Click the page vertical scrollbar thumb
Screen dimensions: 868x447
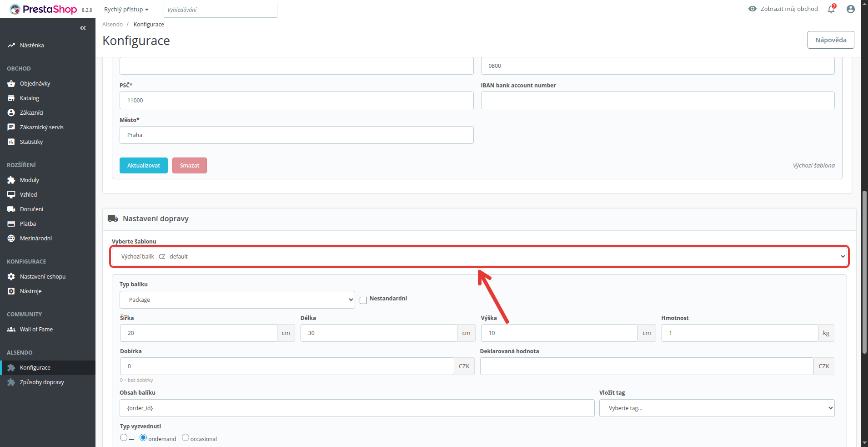coord(864,272)
